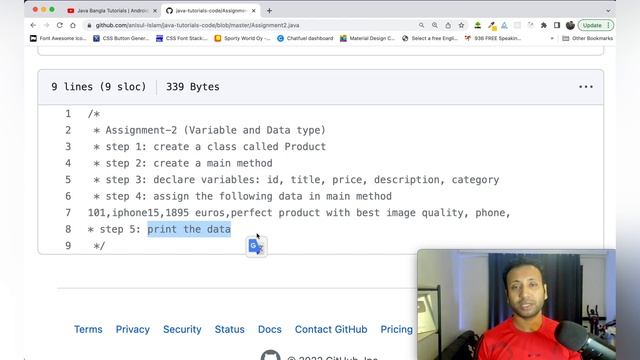Open the Terms footer link

88,329
